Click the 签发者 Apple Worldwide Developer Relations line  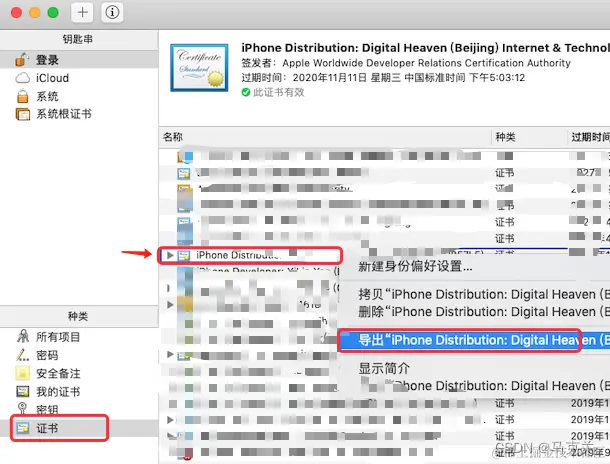[x=406, y=63]
